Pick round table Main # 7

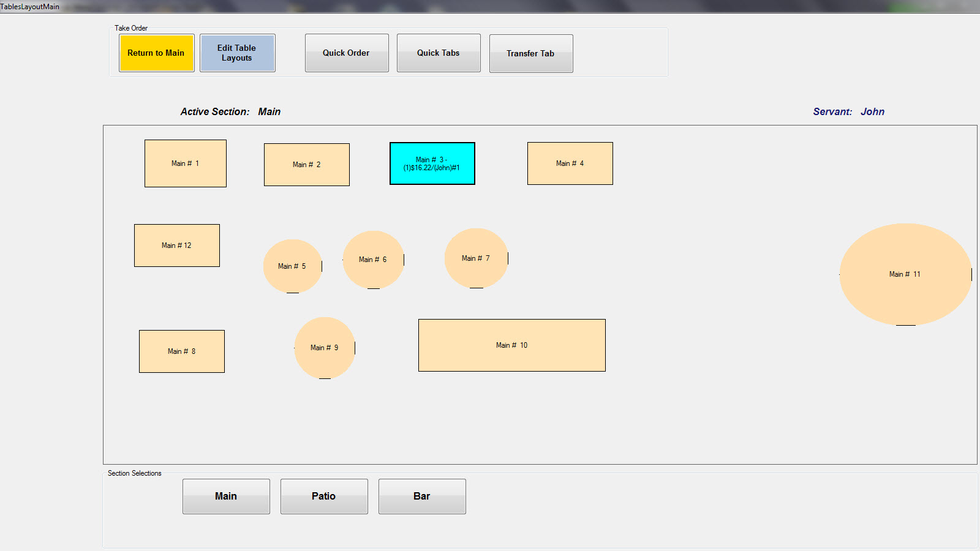coord(476,258)
